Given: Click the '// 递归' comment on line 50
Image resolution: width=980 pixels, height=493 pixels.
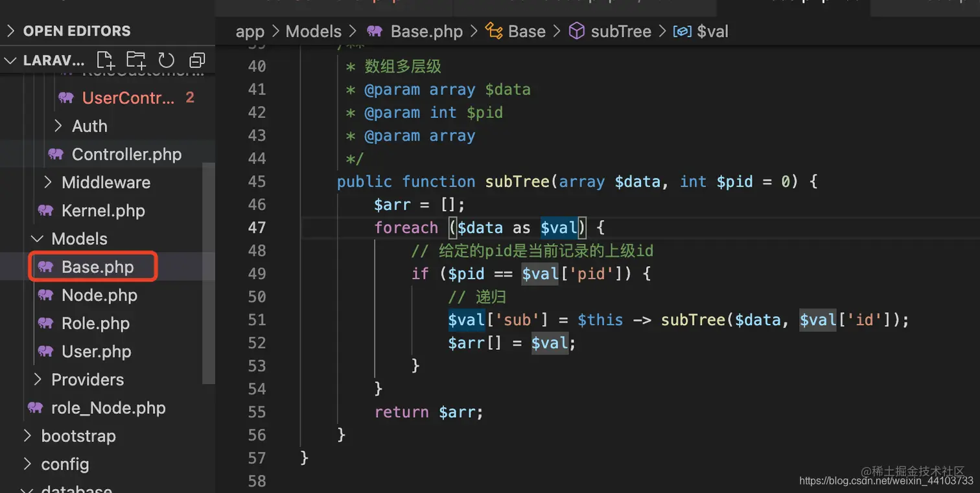Looking at the screenshot, I should coord(477,297).
